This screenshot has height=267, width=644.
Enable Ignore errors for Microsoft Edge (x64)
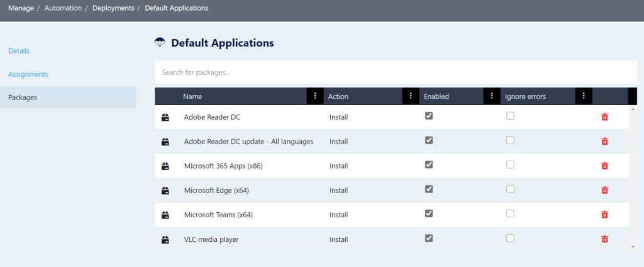pyautogui.click(x=510, y=189)
